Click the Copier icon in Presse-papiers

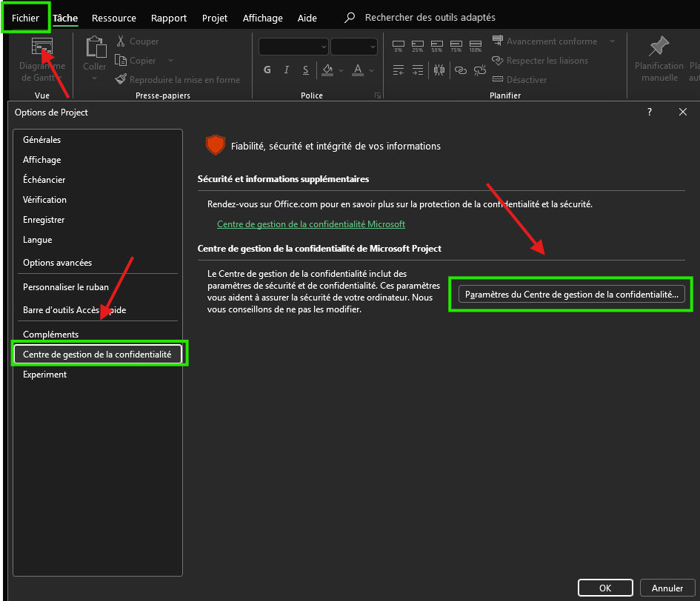coord(121,60)
